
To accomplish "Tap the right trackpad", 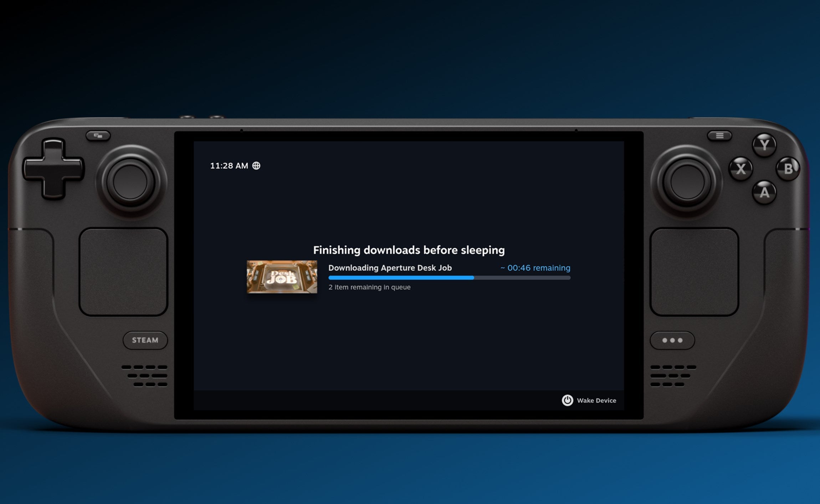I will pos(694,272).
